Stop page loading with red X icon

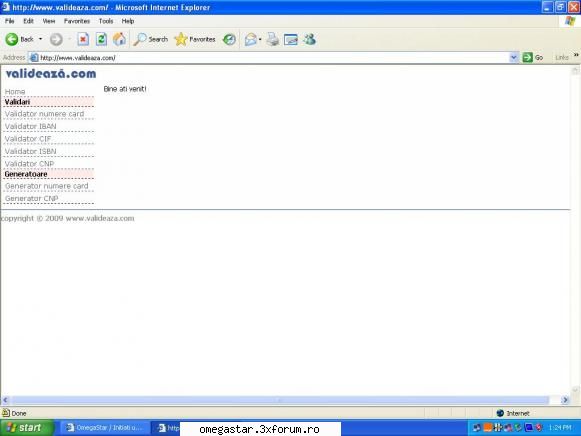click(83, 39)
